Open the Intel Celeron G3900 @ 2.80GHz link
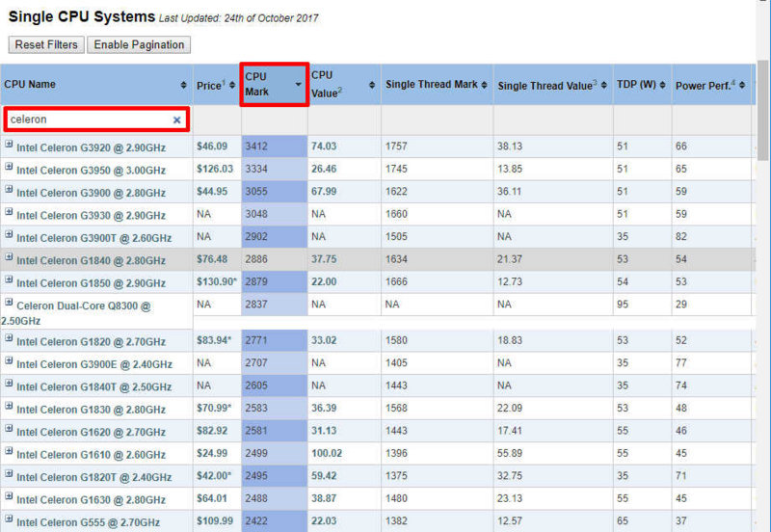This screenshot has height=532, width=771. 91,193
